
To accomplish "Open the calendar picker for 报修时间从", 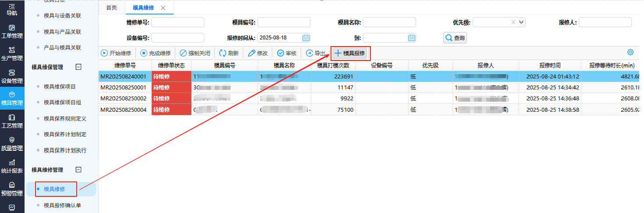I will tap(306, 38).
